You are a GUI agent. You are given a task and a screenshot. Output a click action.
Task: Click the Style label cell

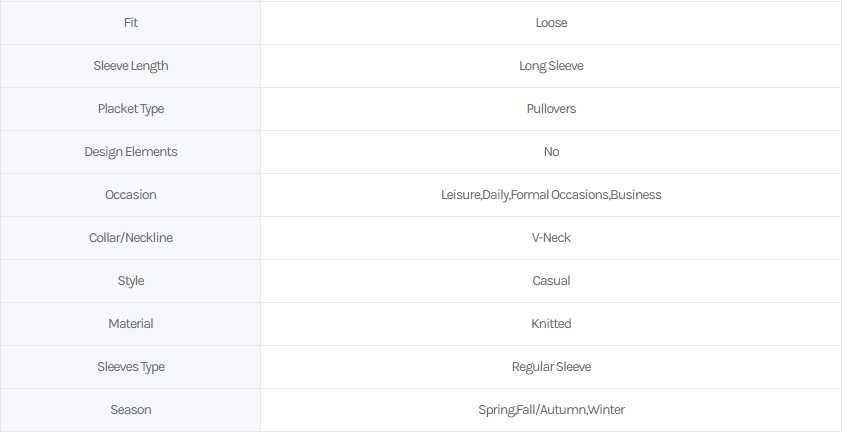click(x=131, y=281)
